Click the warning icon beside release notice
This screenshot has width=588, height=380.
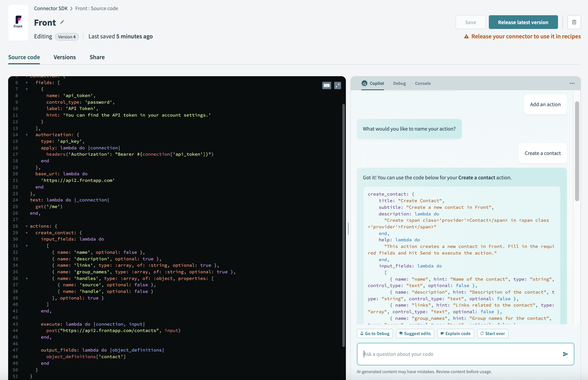(x=466, y=37)
